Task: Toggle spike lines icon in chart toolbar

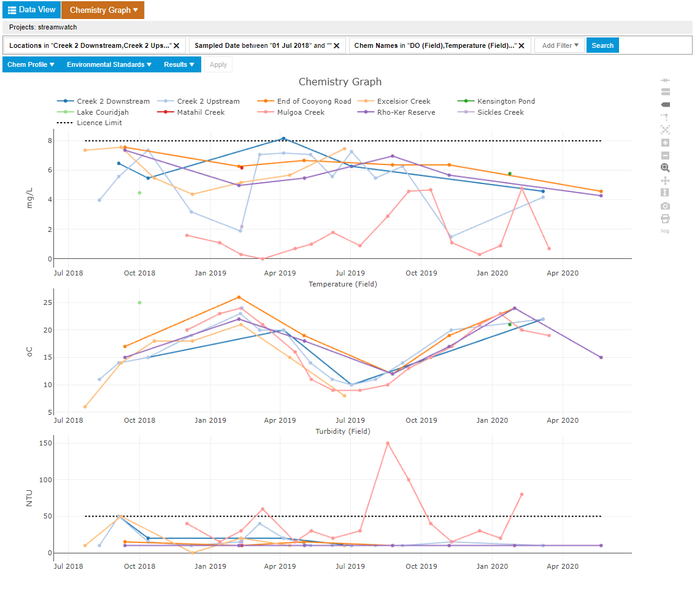Action: [665, 117]
